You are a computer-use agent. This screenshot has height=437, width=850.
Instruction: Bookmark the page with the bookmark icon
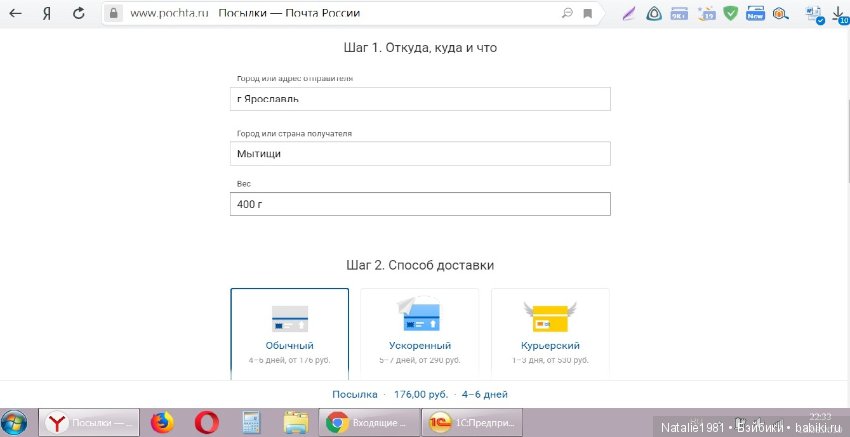(x=588, y=14)
